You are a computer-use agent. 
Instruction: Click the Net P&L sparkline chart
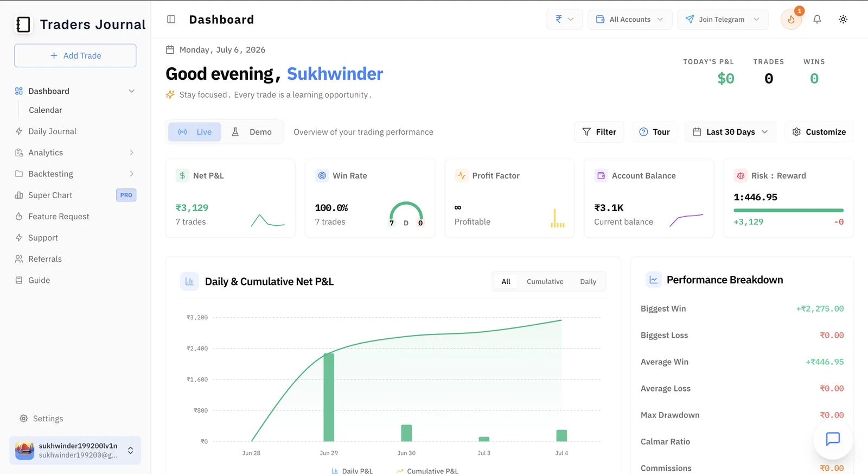pyautogui.click(x=267, y=220)
